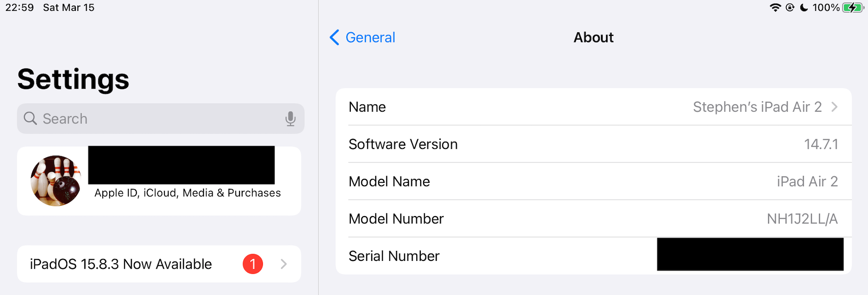Screen dimensions: 868x295
Task: Tap the Serial Number row label
Action: tap(394, 256)
